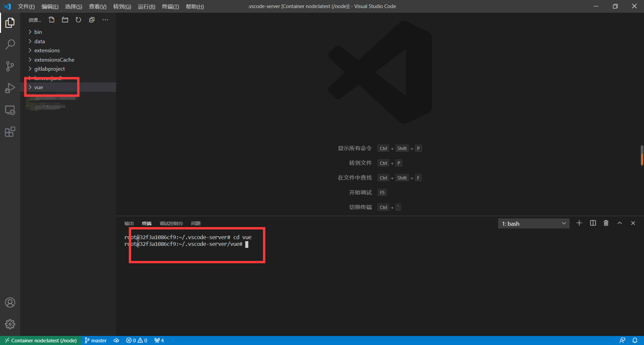Create a new folder in explorer
Screen dimensions: 644x345
click(65, 20)
